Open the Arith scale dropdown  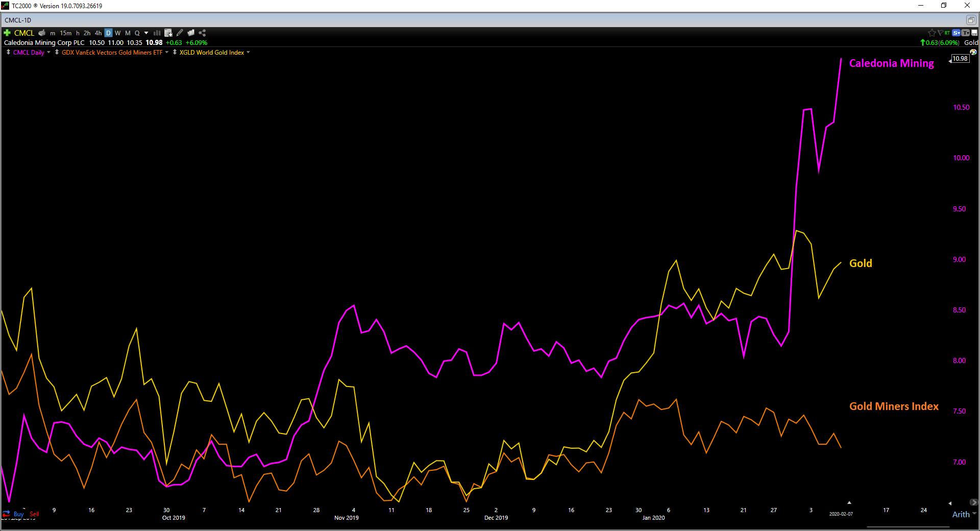tap(964, 514)
